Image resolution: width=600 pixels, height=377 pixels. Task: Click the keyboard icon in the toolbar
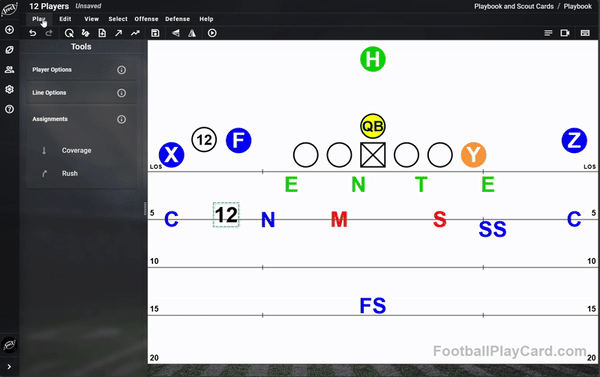585,33
